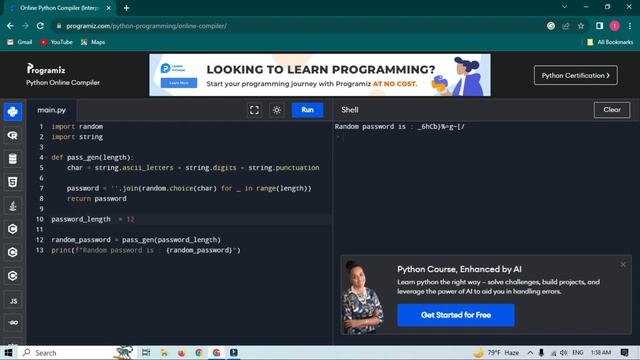Viewport: 640px width, 360px height.
Task: Select the main.py file tab
Action: (51, 110)
